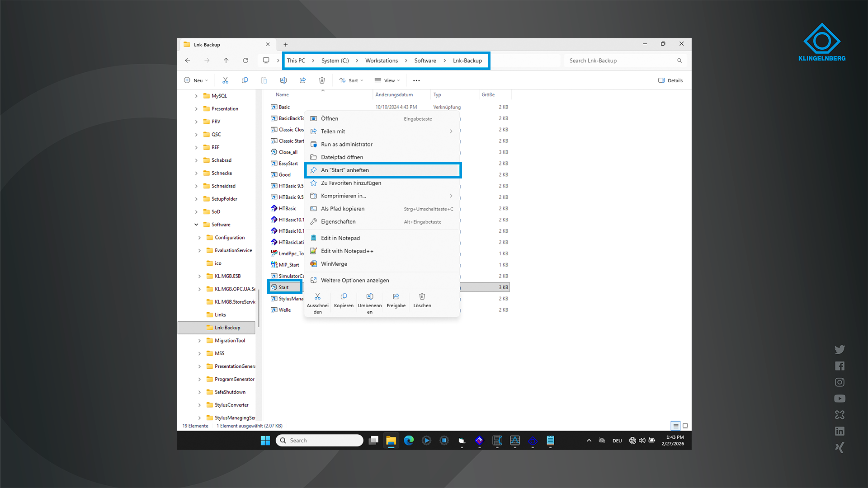Collapse the Software folder in tree
The width and height of the screenshot is (868, 488).
196,225
